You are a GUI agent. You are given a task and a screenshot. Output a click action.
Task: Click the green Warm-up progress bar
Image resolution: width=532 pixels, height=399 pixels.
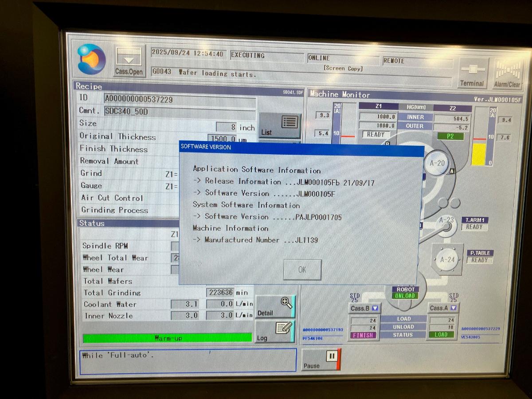click(x=167, y=338)
